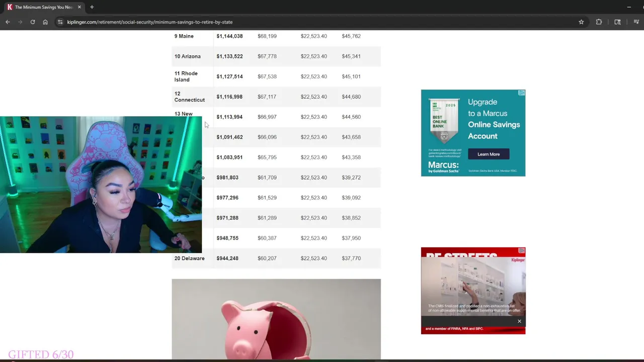Click the $948,755 savings value
The height and width of the screenshot is (362, 644).
[227, 238]
